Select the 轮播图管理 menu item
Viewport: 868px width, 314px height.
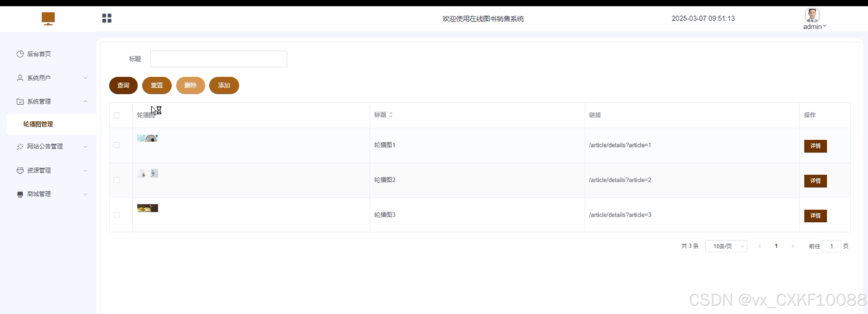(x=38, y=124)
